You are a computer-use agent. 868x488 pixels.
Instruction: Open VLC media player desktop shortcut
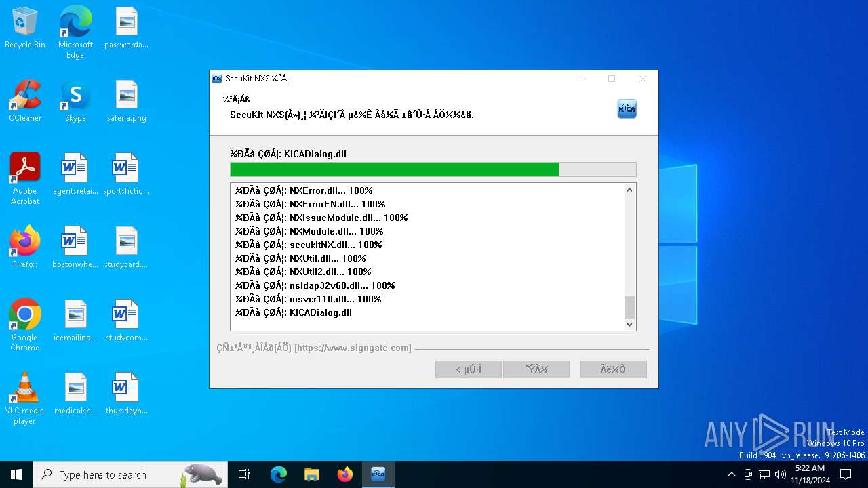[x=25, y=399]
